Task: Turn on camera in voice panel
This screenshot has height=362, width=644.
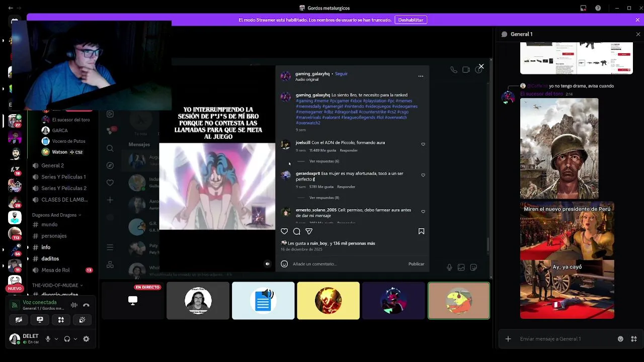Action: coord(19,320)
